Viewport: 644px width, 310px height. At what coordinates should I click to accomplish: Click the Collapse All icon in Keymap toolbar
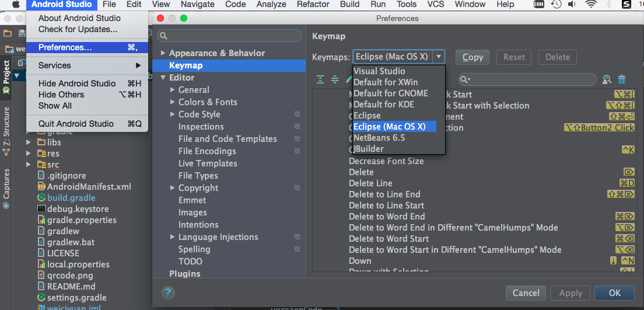coord(335,79)
